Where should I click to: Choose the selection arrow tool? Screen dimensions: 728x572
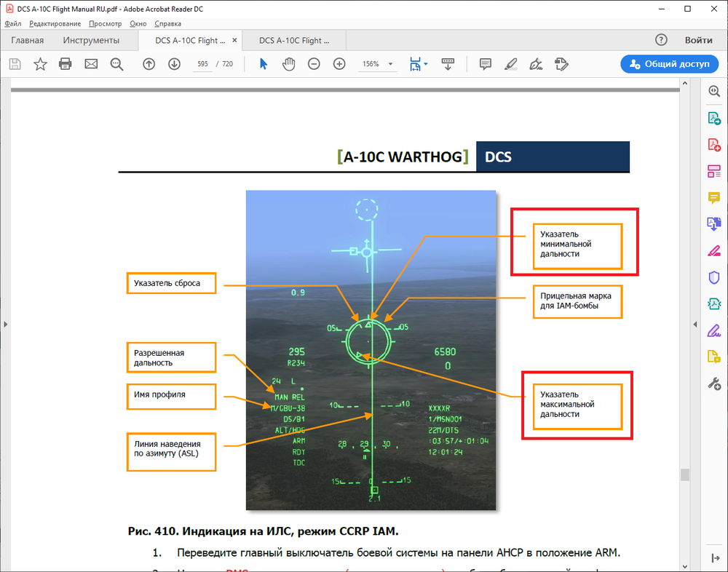(x=264, y=64)
